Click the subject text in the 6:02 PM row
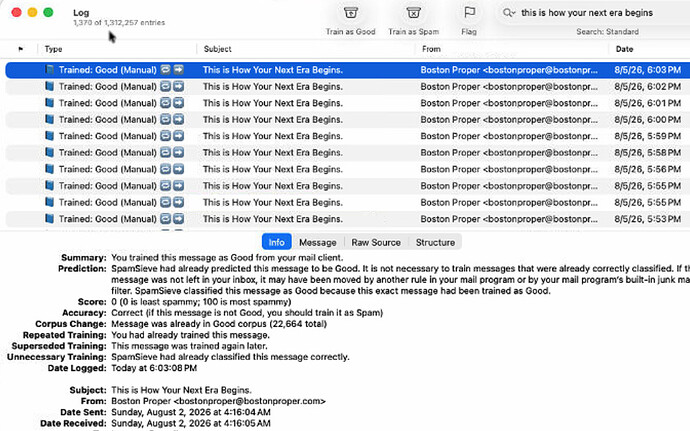Viewport: 690px width, 431px height. click(x=272, y=86)
